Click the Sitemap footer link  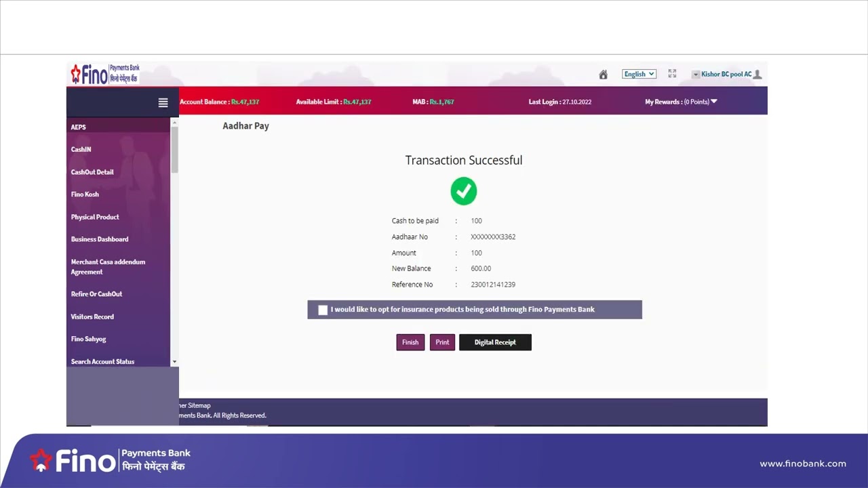click(199, 405)
